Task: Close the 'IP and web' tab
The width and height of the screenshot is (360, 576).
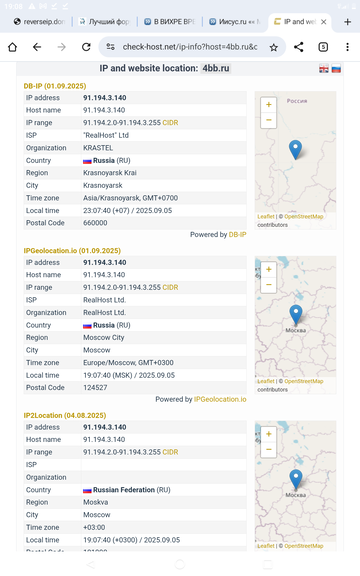Action: point(324,22)
